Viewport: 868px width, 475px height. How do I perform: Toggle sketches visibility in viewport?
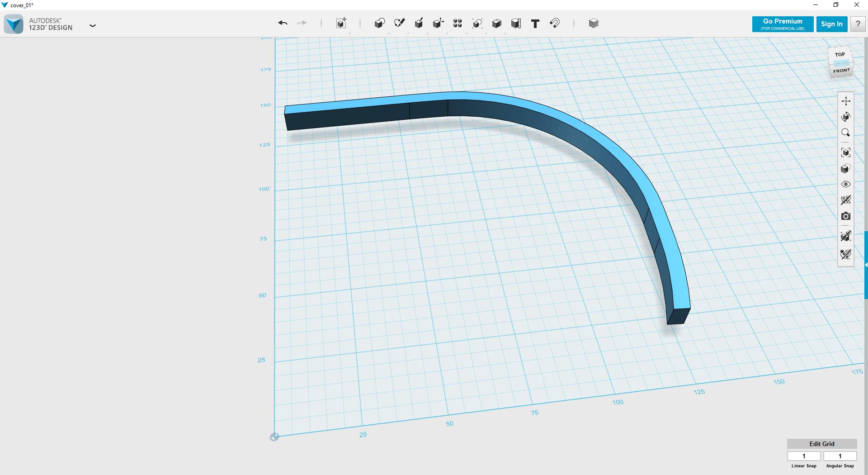pyautogui.click(x=846, y=254)
